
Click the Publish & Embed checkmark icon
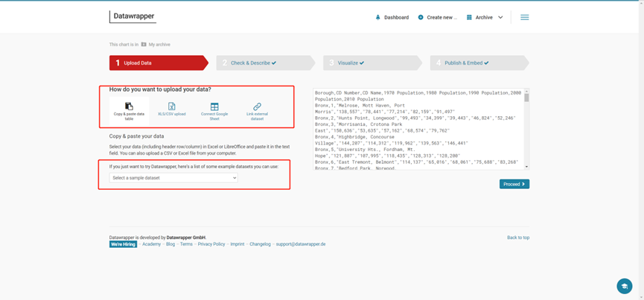coord(486,63)
